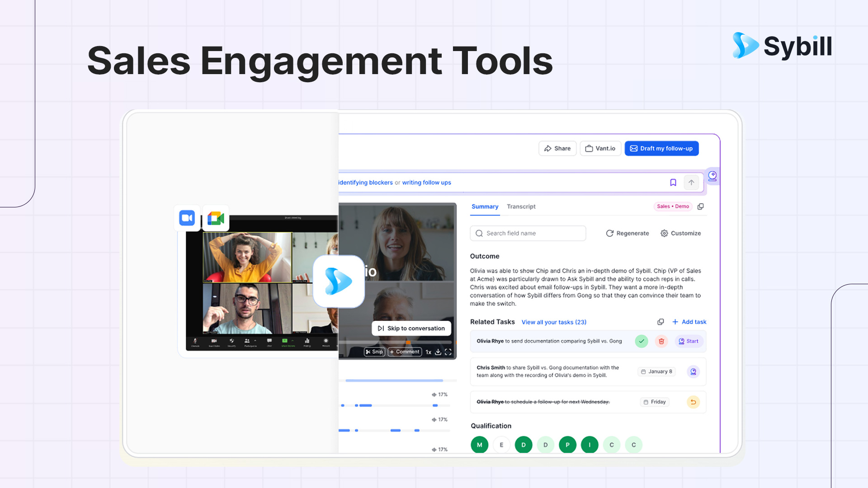Select the I qualification badge

point(590,445)
